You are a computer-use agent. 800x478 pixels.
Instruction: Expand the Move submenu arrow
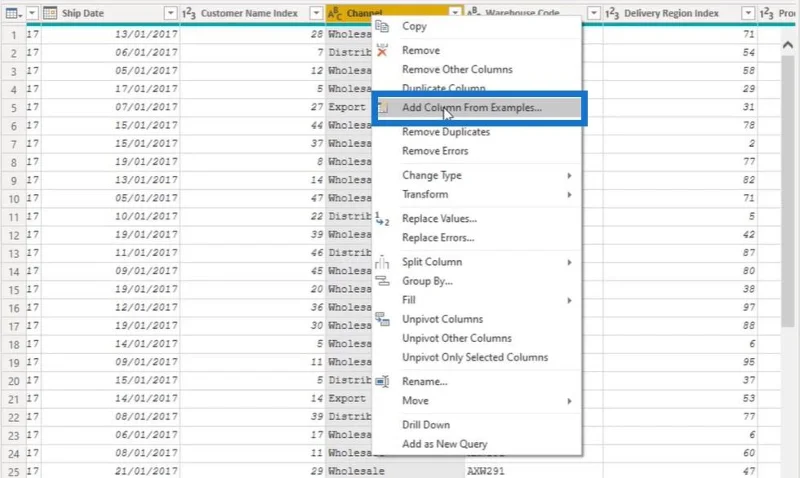point(569,401)
